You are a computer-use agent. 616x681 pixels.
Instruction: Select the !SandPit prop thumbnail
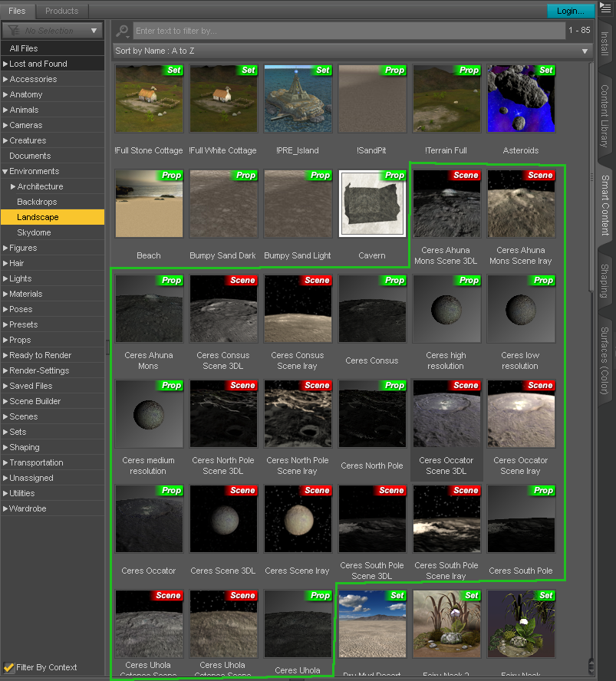click(372, 99)
